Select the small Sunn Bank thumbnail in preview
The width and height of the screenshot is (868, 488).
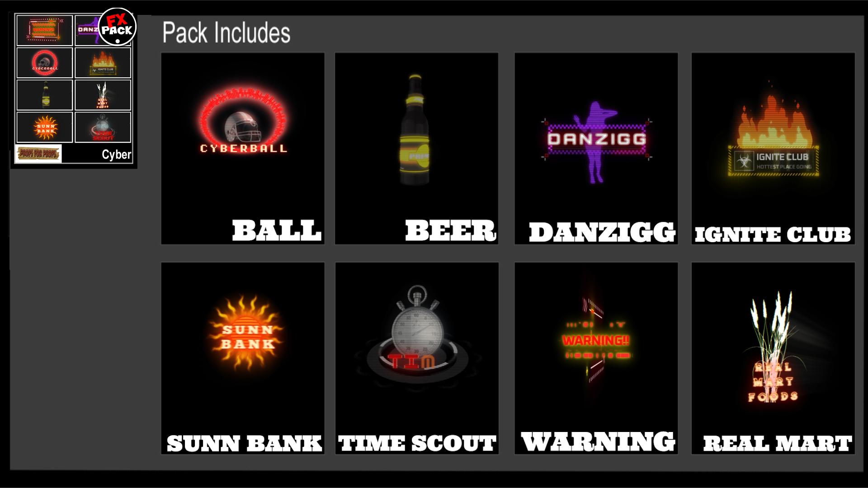[44, 127]
